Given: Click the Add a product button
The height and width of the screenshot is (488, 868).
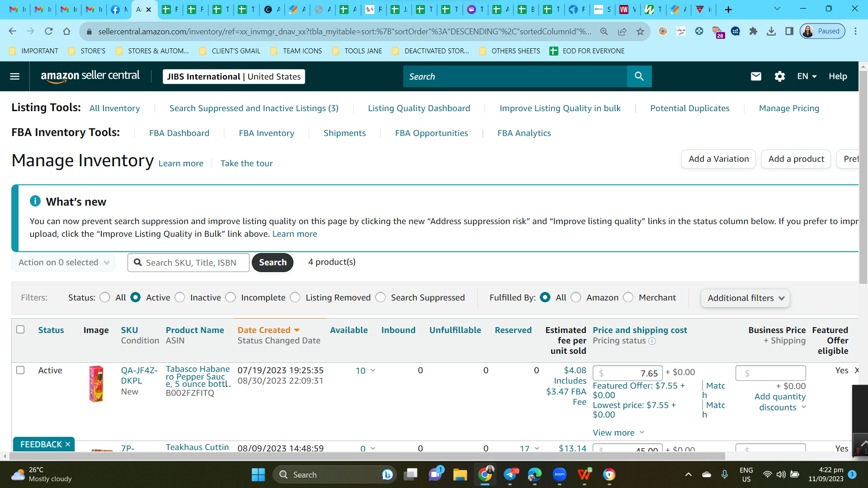Looking at the screenshot, I should coord(796,159).
